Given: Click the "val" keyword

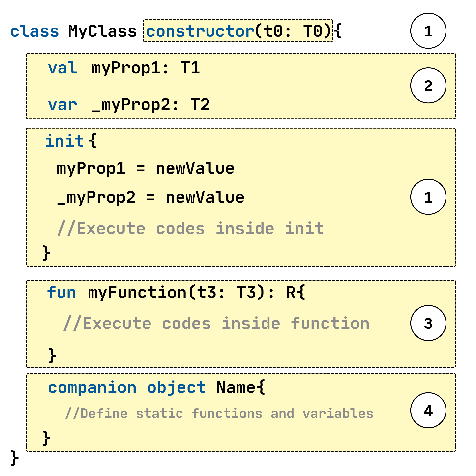Looking at the screenshot, I should tap(62, 68).
